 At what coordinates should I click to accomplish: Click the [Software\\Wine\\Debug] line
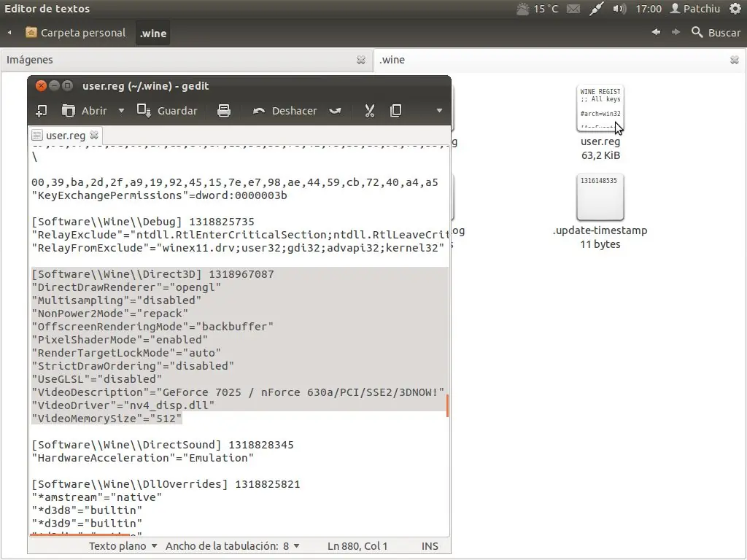143,222
